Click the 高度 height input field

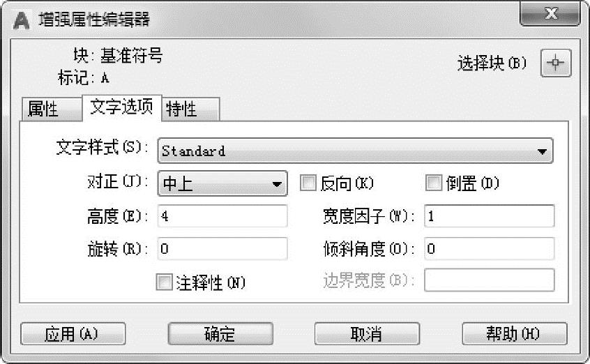click(x=222, y=216)
